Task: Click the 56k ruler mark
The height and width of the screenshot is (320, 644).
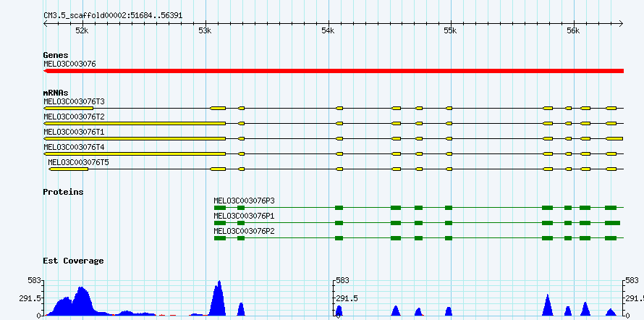Action: 573,31
